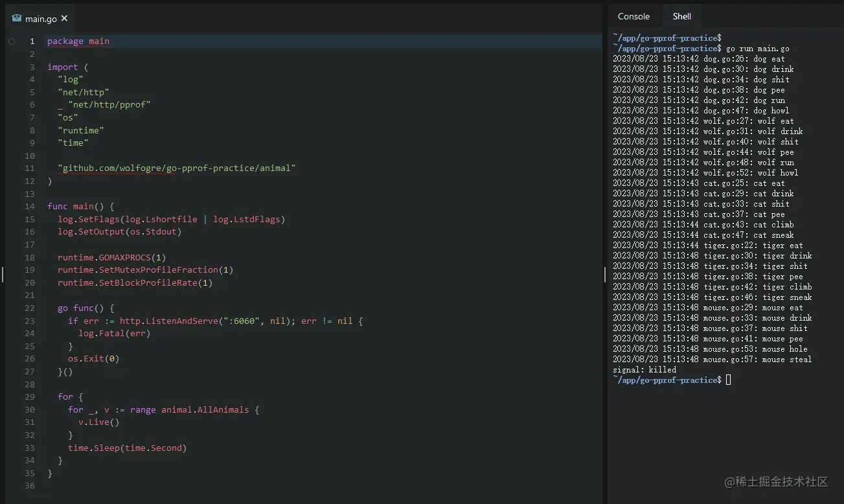Place cursor on 'package main' line
The width and height of the screenshot is (844, 504).
(78, 41)
